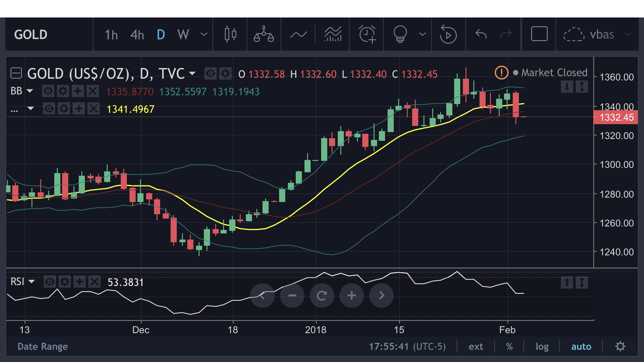Add indicator on RSI with plus icon
644x362 pixels.
click(x=80, y=282)
